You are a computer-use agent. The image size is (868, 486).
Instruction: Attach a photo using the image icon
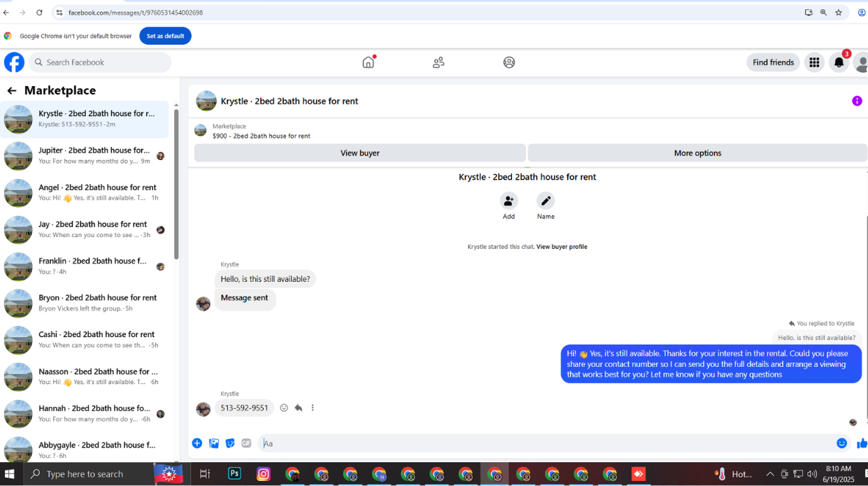pyautogui.click(x=214, y=443)
